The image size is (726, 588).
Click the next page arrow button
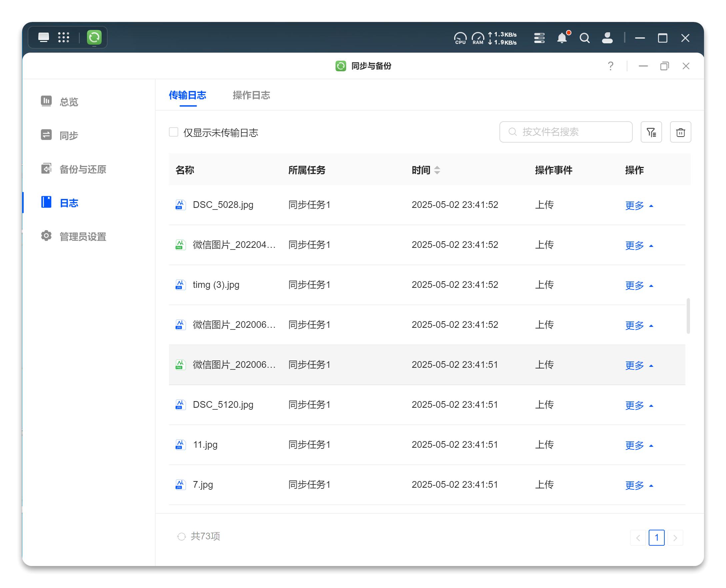tap(674, 538)
